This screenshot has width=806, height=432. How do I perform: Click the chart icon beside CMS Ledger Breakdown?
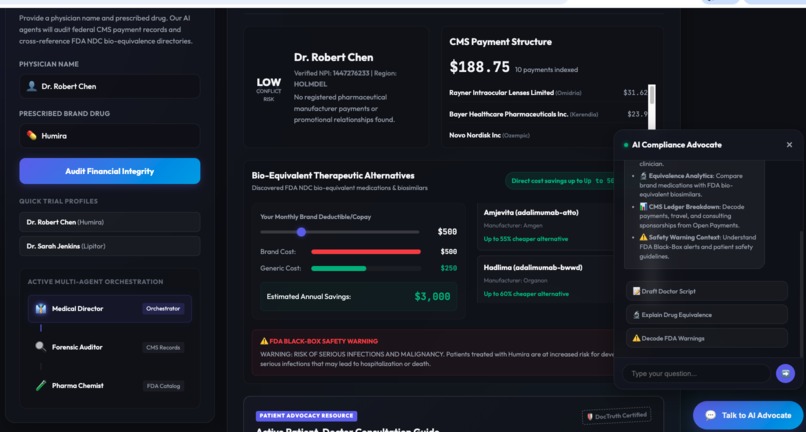[643, 207]
